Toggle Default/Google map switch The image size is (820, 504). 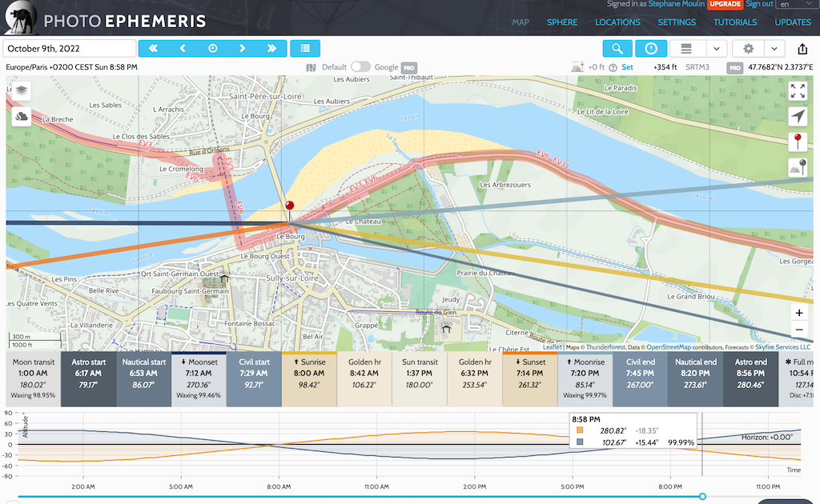(x=360, y=67)
